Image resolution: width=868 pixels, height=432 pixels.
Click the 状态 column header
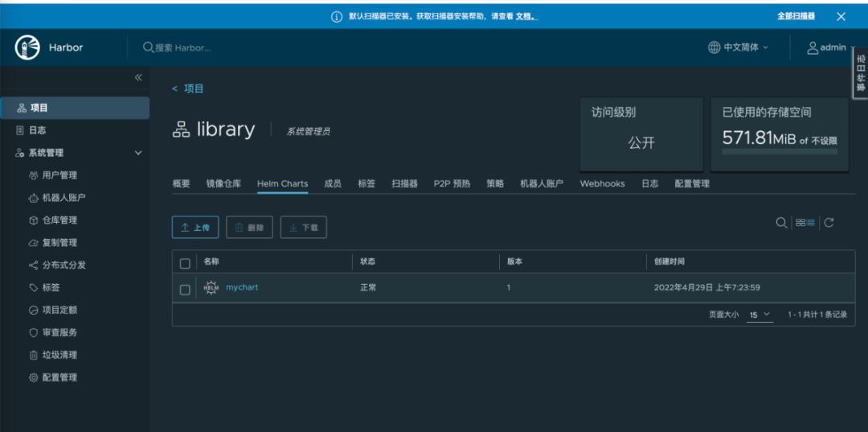tap(368, 261)
